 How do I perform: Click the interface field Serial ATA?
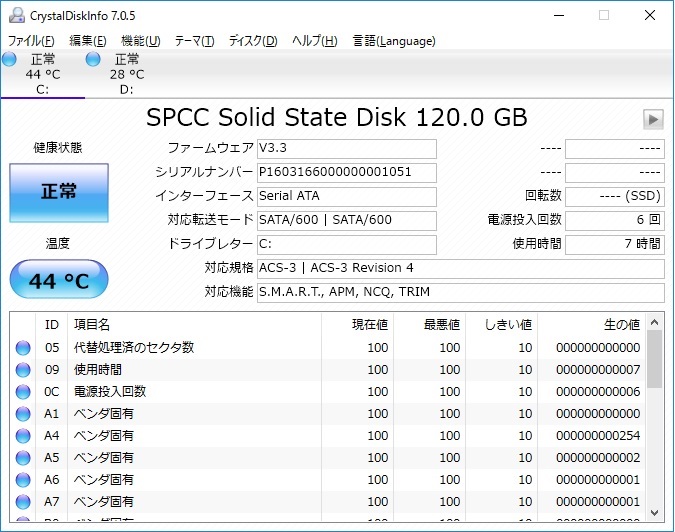(x=347, y=197)
